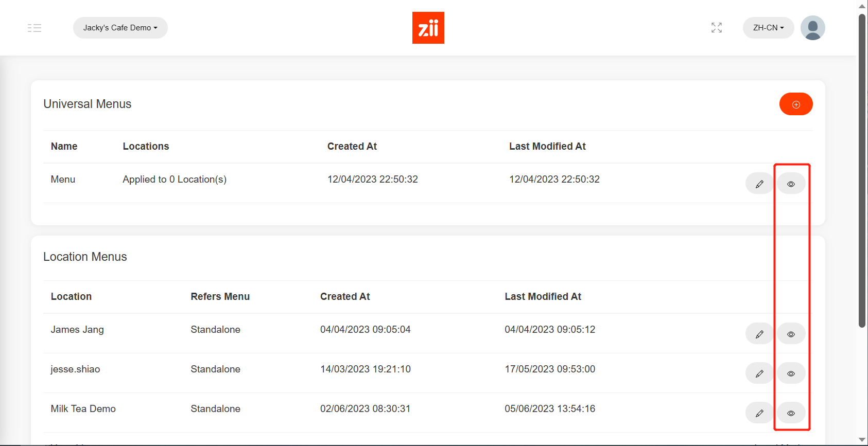Edit the James Jang location menu
Viewport: 868px width, 446px height.
click(x=759, y=334)
